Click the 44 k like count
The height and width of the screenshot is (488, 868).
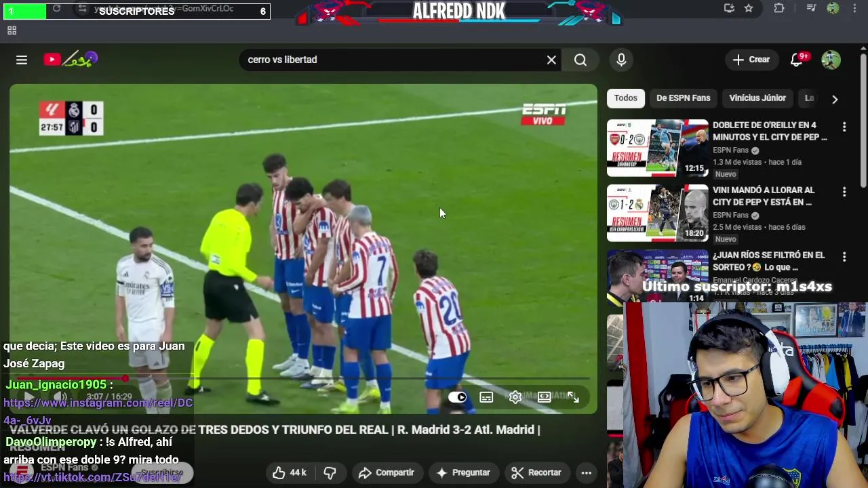coord(298,473)
